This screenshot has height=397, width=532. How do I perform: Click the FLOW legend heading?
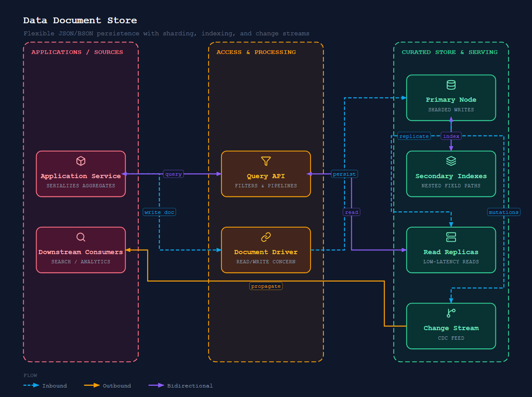coord(30,375)
